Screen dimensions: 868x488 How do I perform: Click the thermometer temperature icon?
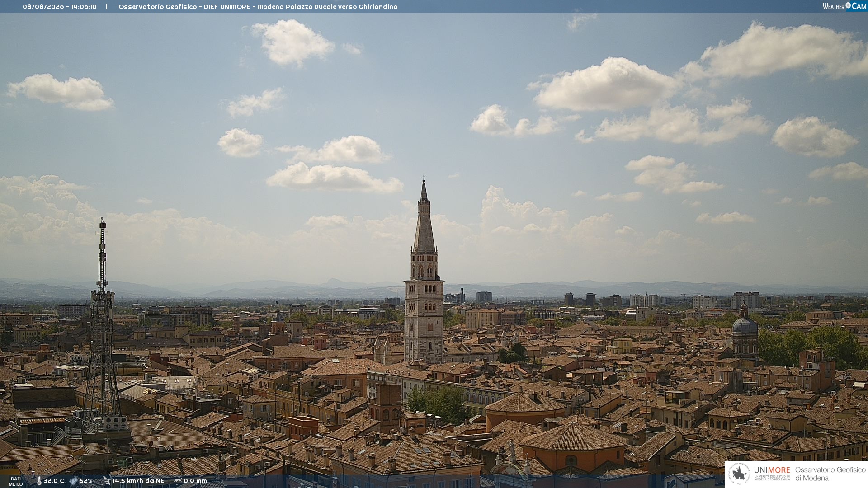[x=39, y=481]
